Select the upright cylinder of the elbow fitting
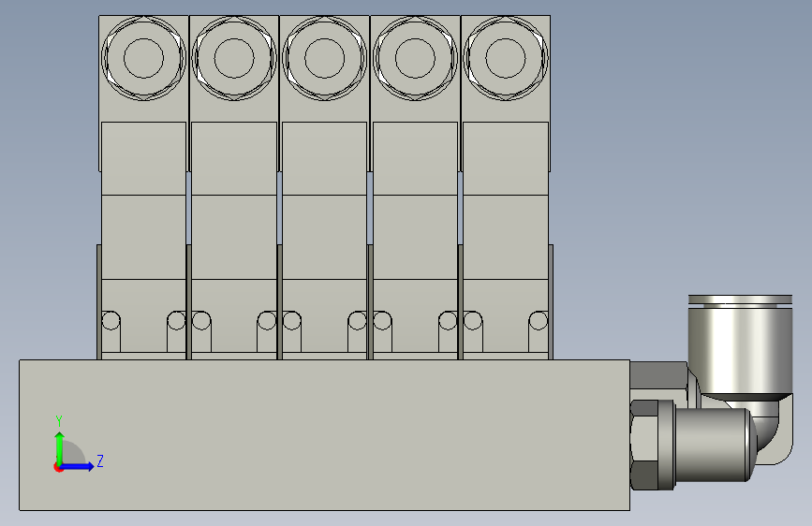Viewport: 812px width, 526px height. point(740,344)
